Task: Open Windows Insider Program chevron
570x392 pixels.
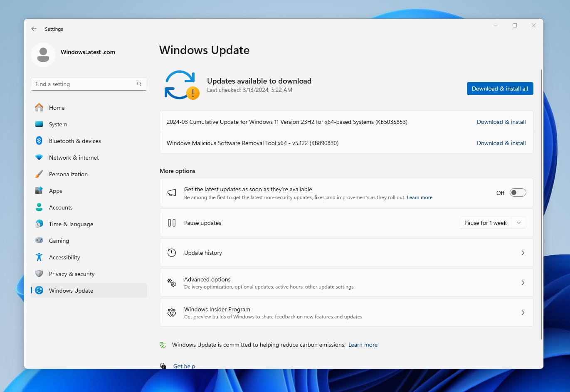Action: click(523, 313)
